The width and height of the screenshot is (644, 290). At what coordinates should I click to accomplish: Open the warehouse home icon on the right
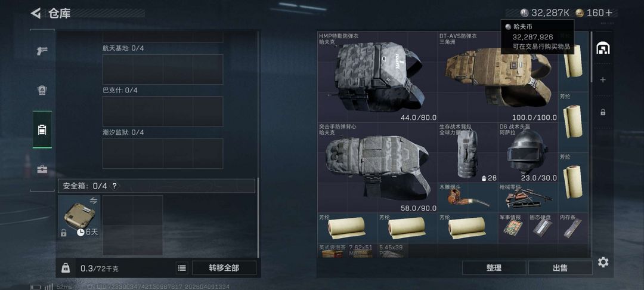(602, 48)
